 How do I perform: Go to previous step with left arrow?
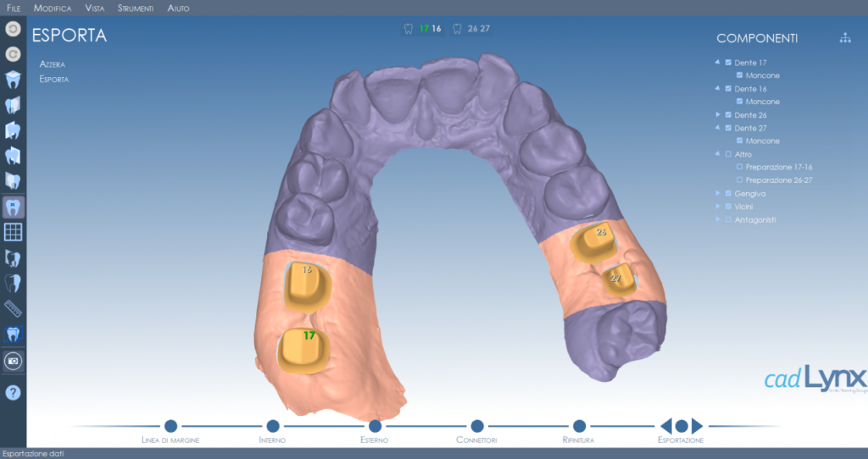click(x=666, y=426)
